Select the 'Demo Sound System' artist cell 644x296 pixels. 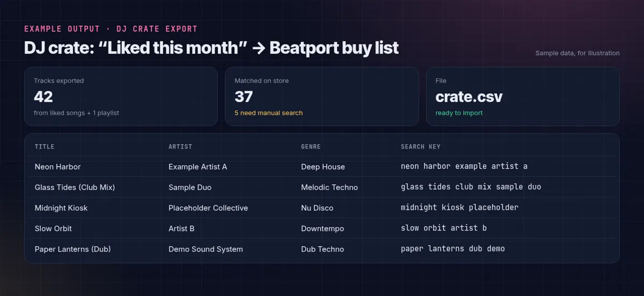pyautogui.click(x=206, y=249)
